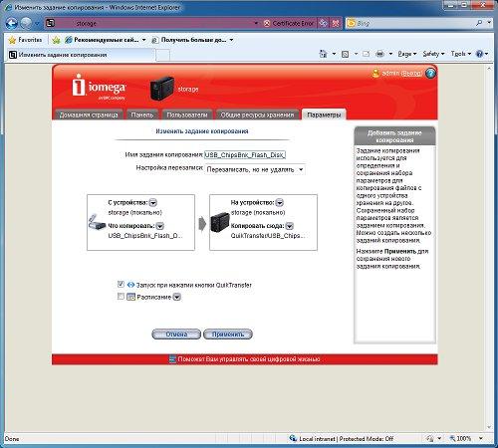Switch to Пользователи tab
498x448 pixels.
[x=187, y=114]
